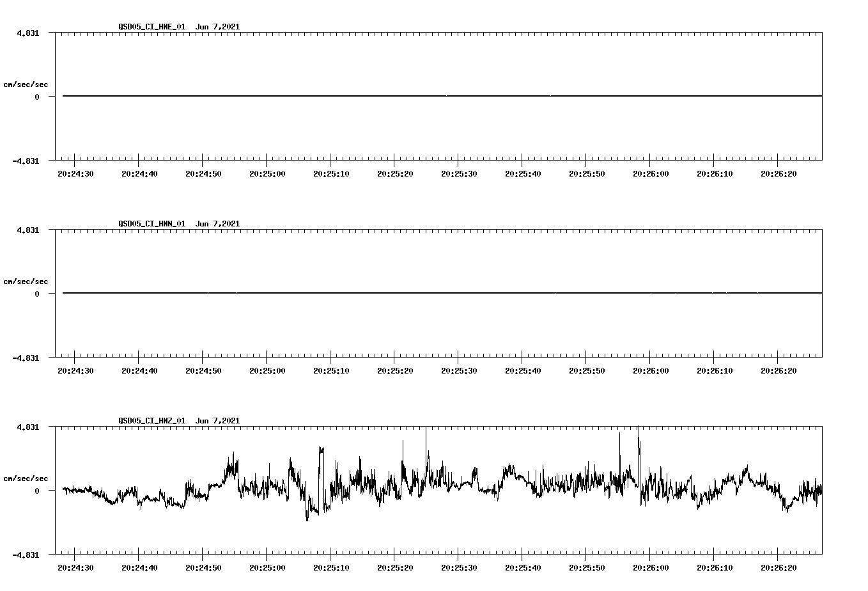The image size is (868, 591).
Task: Pick 20:25:40 time label under HNZ plot
Action: tap(523, 568)
